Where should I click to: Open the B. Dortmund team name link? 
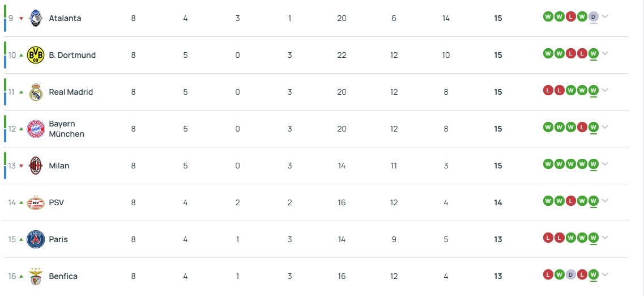tap(72, 55)
